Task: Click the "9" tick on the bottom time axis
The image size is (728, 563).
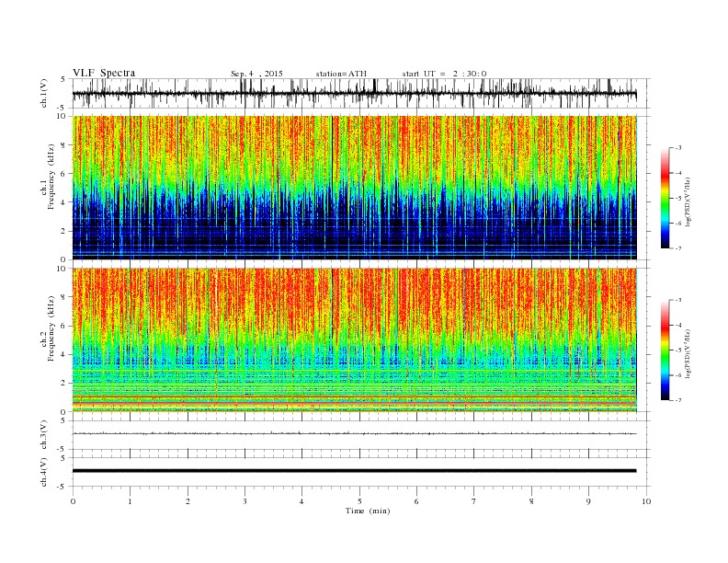Action: (588, 501)
